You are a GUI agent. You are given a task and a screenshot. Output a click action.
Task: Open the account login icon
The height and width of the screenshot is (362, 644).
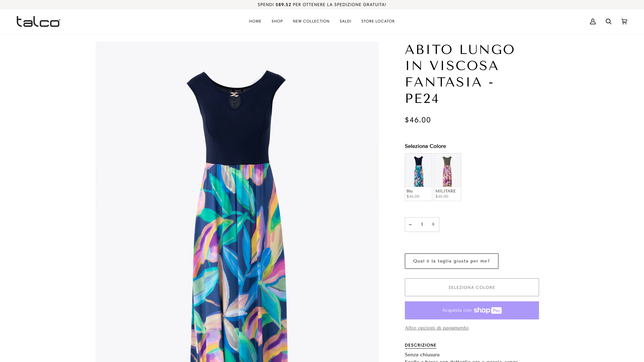click(x=593, y=21)
